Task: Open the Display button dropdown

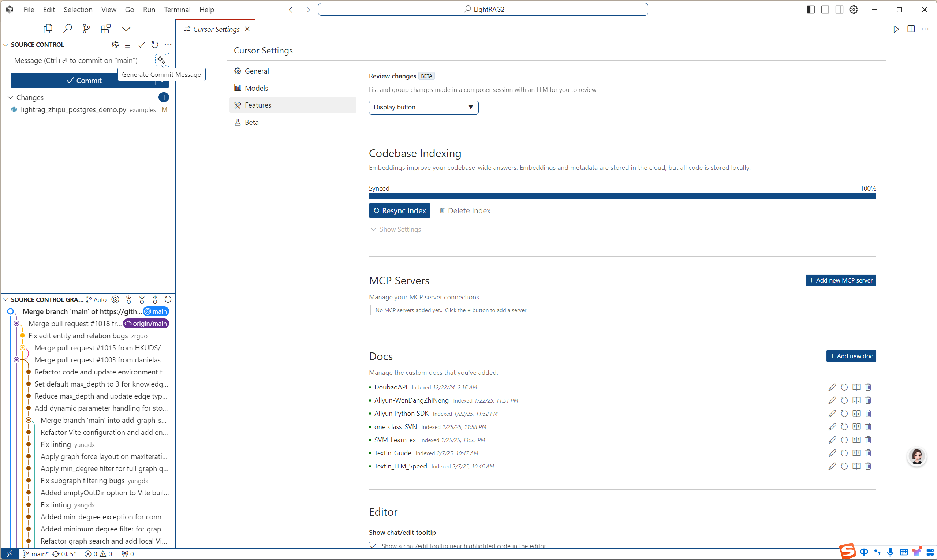Action: 423,107
